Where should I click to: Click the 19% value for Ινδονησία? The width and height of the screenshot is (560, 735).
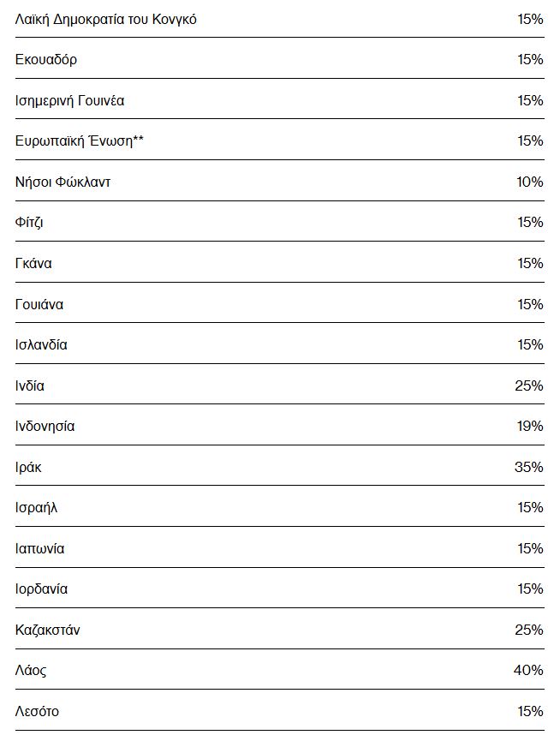[x=529, y=426]
